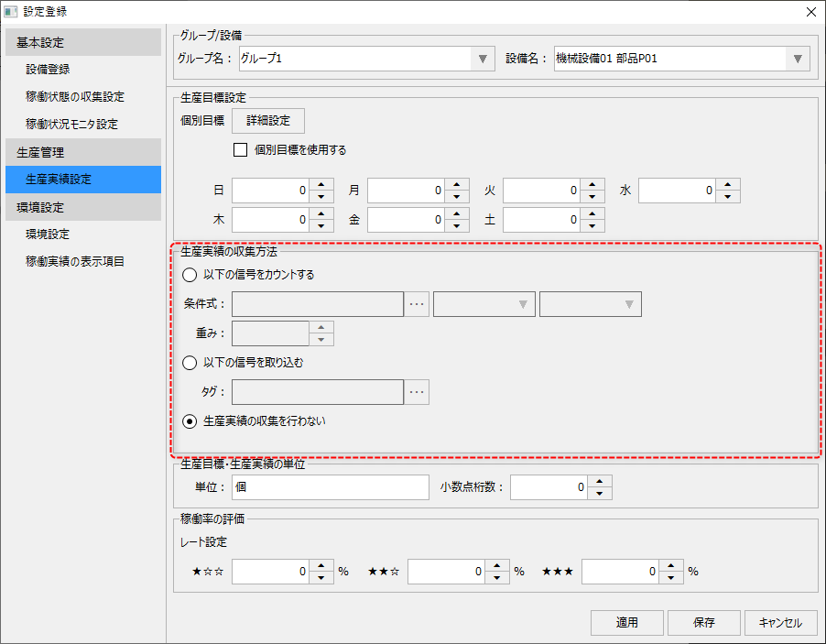The height and width of the screenshot is (644, 826).
Task: Click the ellipsis button next to 条件式
Action: coord(417,303)
